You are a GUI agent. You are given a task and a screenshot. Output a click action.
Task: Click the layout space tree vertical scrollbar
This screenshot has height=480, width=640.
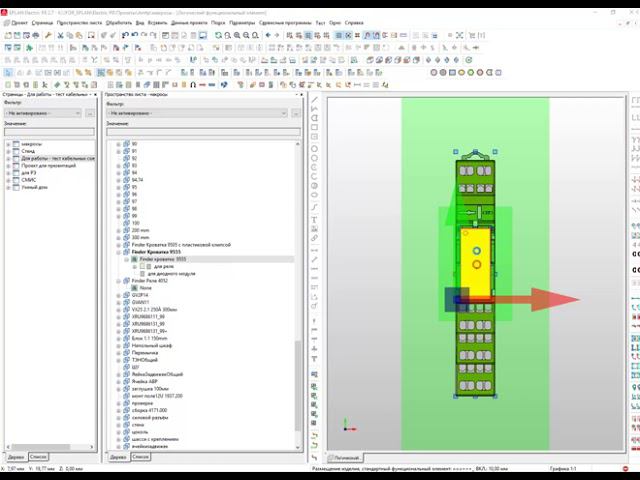pyautogui.click(x=298, y=385)
